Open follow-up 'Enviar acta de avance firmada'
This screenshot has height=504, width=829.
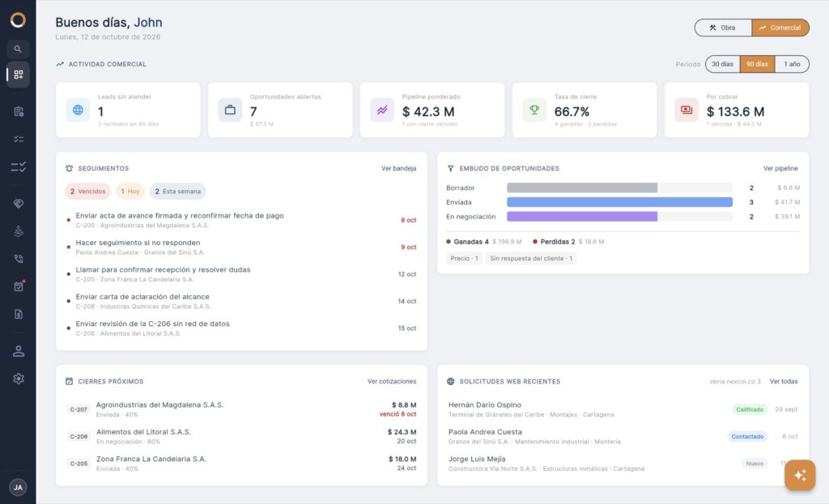(x=241, y=220)
